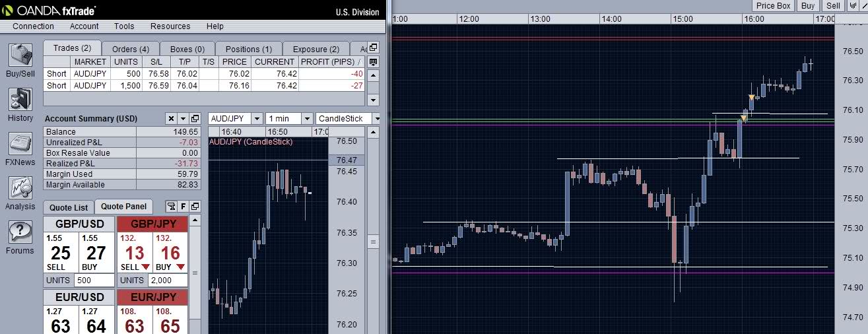Open the CandleStick chart type dropdown
The image size is (868, 334).
click(376, 118)
